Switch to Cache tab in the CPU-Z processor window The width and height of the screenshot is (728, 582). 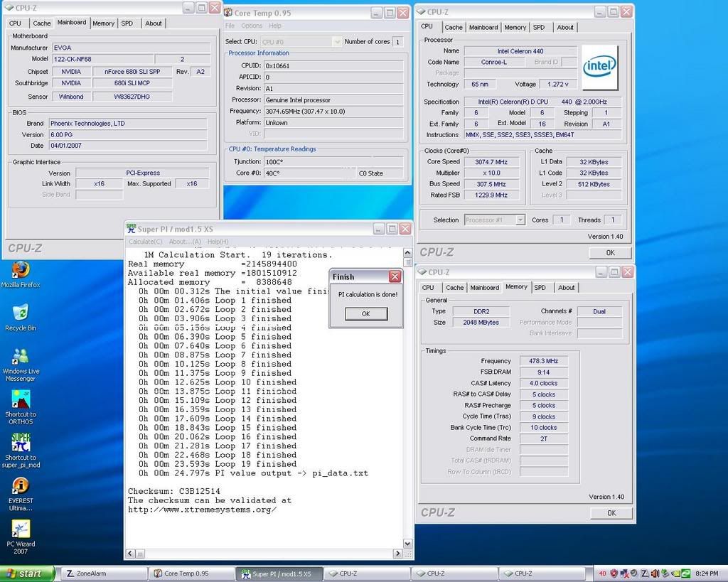point(454,27)
